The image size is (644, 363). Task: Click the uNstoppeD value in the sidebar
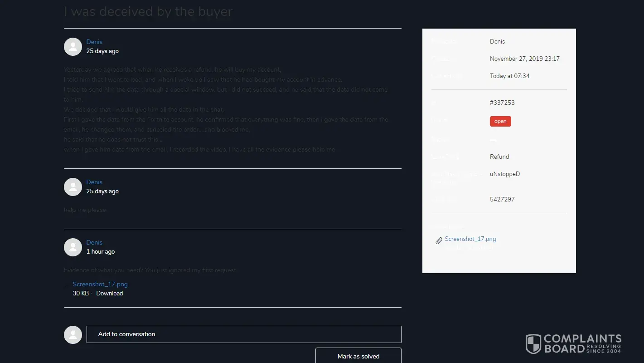point(505,174)
